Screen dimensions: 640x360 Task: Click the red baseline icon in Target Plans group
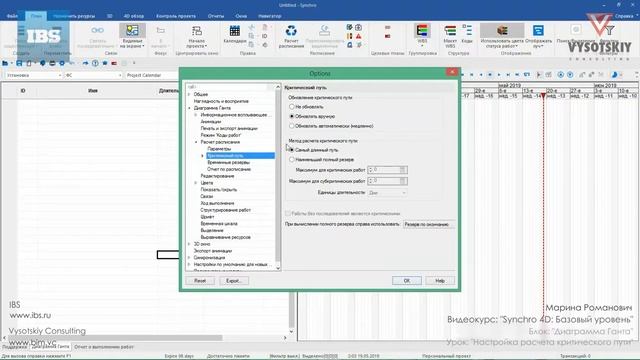pyautogui.click(x=387, y=36)
